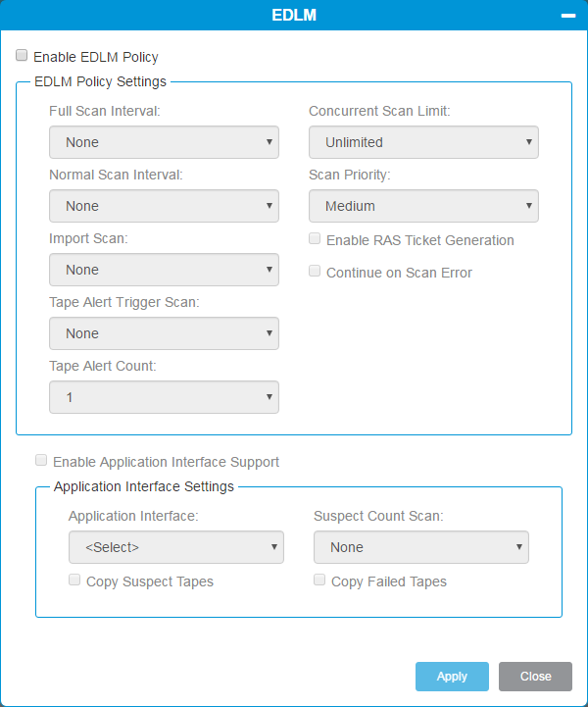Tick Copy Suspect Tapes option
Screen dimensions: 588x707
coord(74,581)
